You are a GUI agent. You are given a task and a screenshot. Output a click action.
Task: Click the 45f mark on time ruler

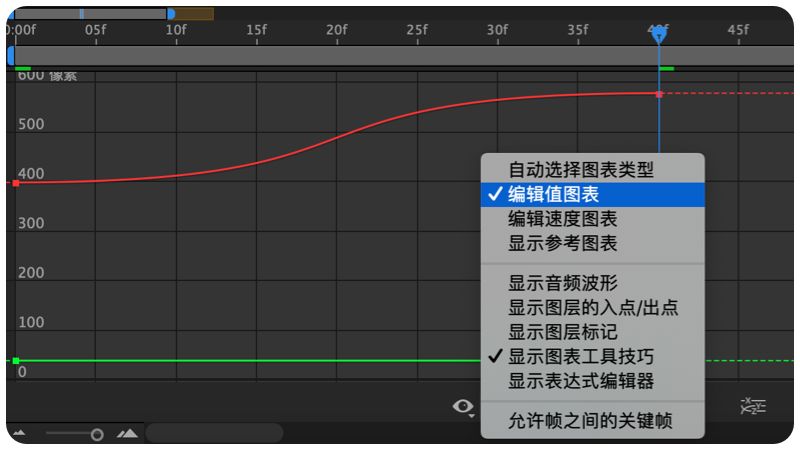tap(738, 30)
